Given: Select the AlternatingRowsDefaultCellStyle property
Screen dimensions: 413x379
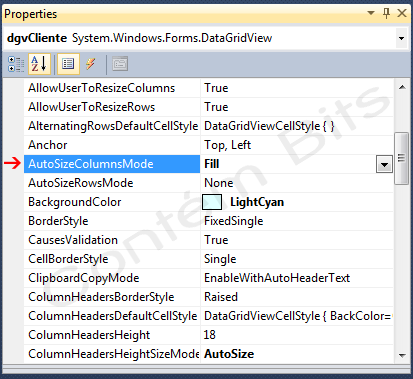Looking at the screenshot, I should tap(112, 126).
